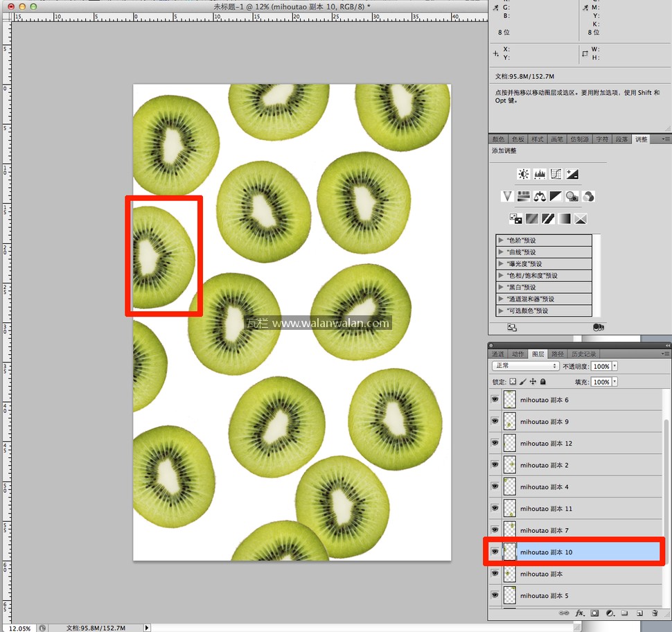
Task: Add a layer mask from Layers panel
Action: (594, 613)
